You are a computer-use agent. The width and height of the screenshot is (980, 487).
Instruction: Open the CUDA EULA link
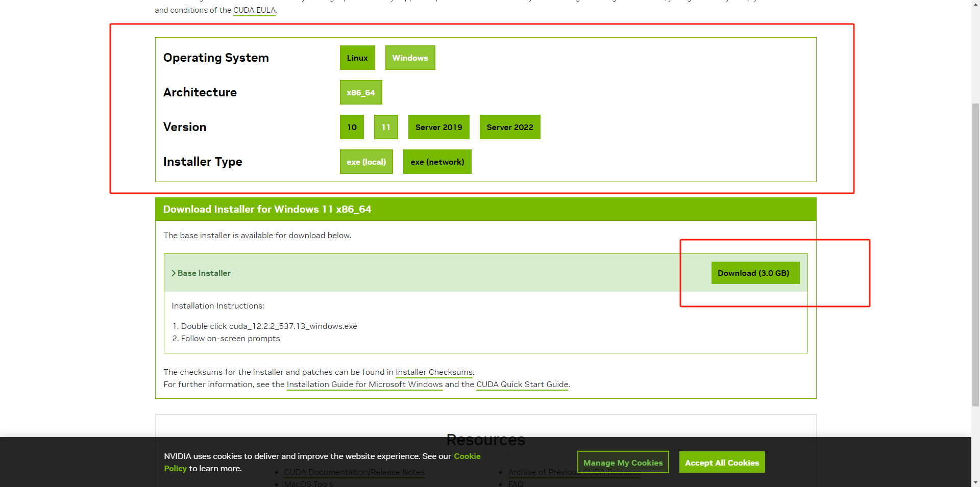pos(254,10)
